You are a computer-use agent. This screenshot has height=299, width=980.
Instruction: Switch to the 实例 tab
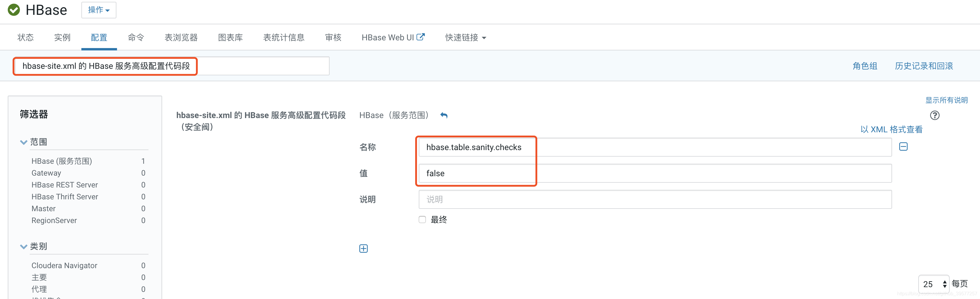62,37
